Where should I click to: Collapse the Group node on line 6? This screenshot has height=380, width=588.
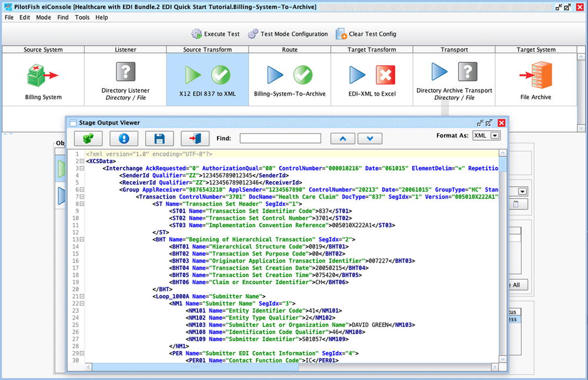coord(82,190)
